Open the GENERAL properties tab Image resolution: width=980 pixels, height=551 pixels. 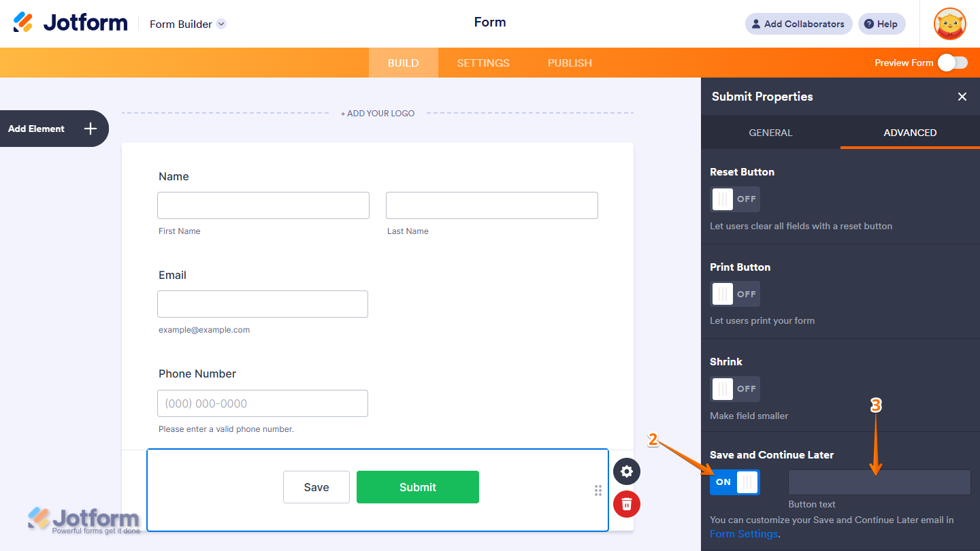(770, 133)
